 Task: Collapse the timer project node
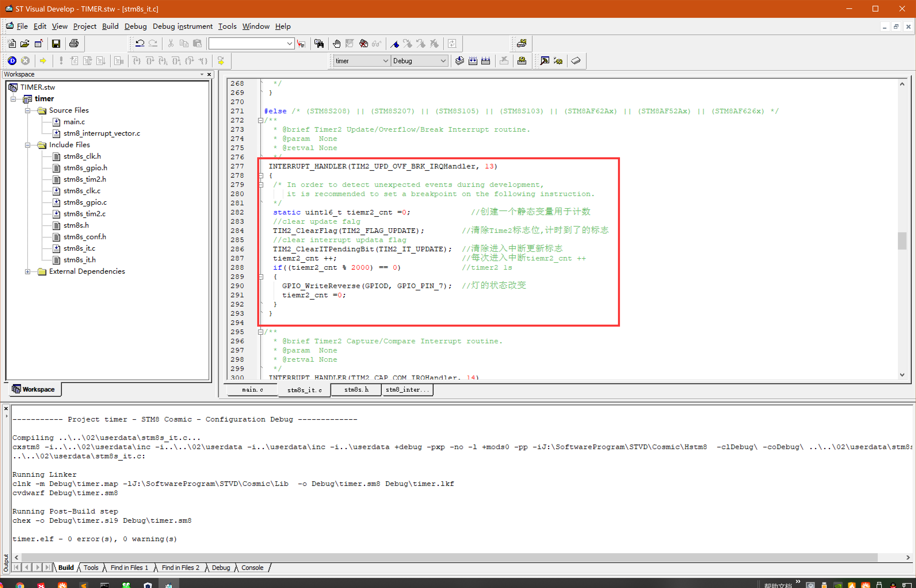(x=13, y=99)
